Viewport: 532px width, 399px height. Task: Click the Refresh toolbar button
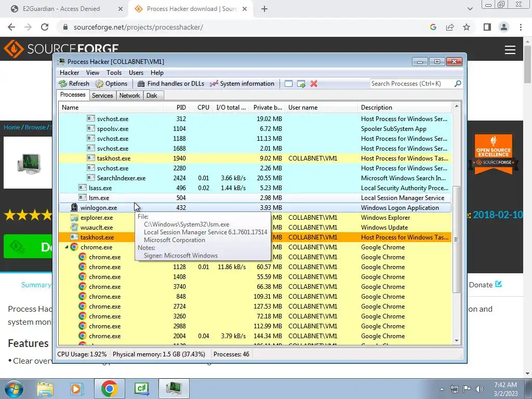(74, 84)
